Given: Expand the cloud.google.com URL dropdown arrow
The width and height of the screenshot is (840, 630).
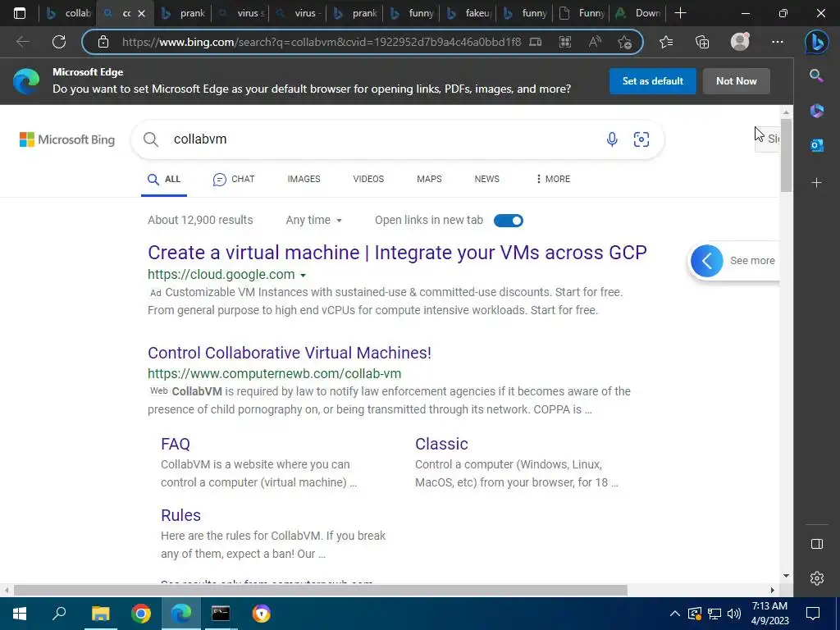Looking at the screenshot, I should coord(303,276).
